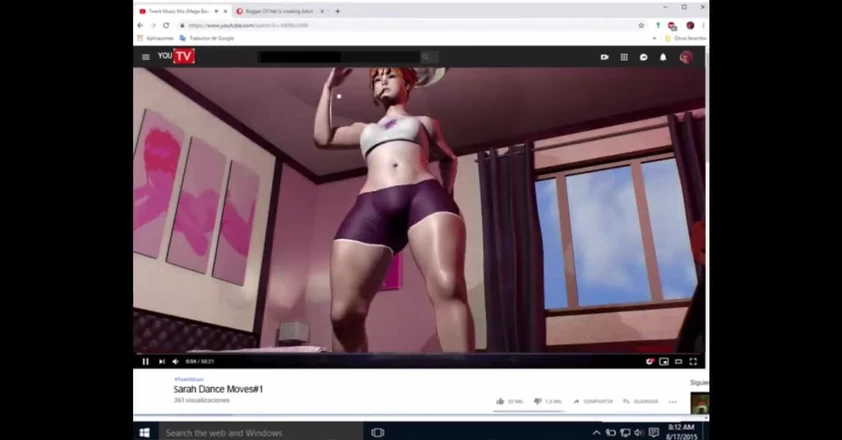Click the Search the web and Windows box
Image resolution: width=842 pixels, height=440 pixels.
click(261, 432)
